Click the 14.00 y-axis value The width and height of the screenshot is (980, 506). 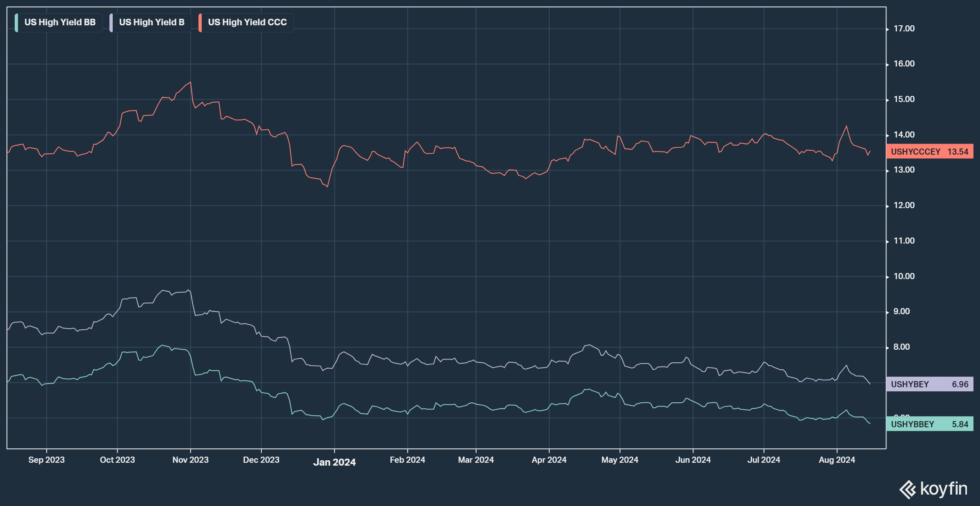coord(904,135)
